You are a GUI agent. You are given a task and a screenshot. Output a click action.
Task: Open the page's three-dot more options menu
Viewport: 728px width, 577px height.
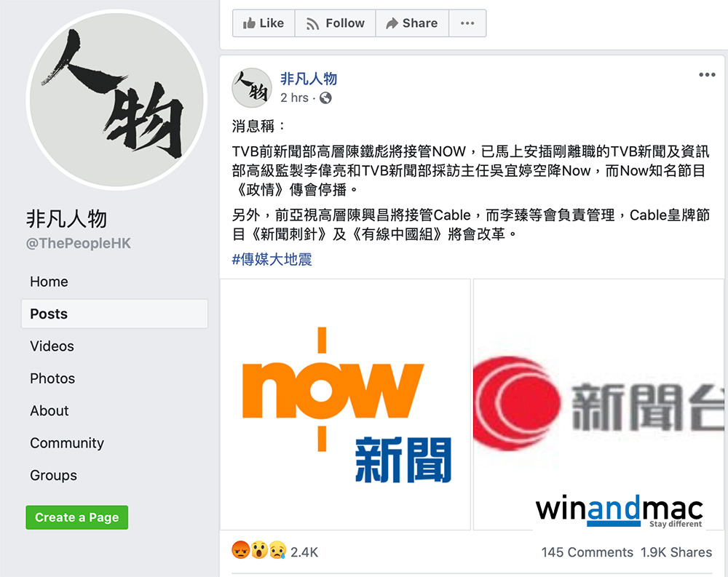coord(467,23)
